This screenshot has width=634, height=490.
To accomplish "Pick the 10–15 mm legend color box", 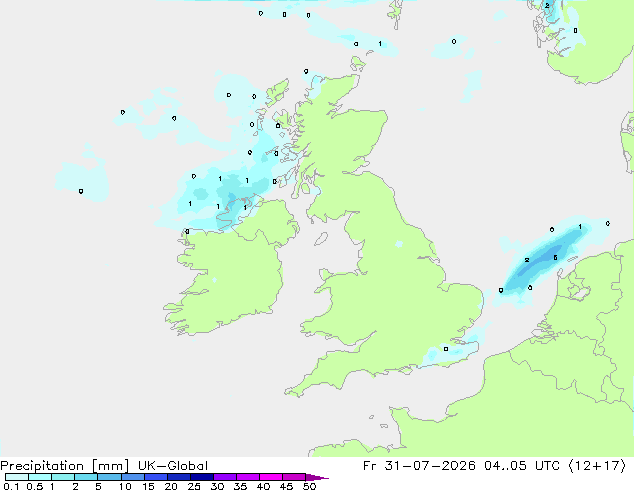I will [132, 477].
